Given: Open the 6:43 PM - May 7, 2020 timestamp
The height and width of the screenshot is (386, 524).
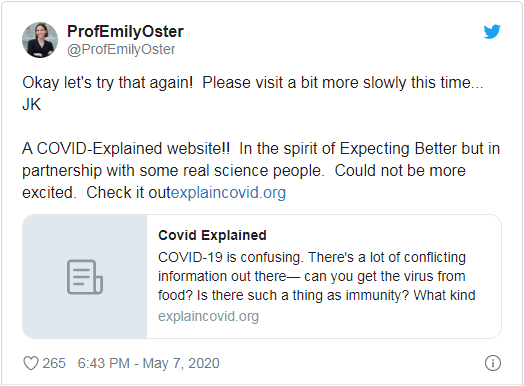Looking at the screenshot, I should [x=148, y=363].
